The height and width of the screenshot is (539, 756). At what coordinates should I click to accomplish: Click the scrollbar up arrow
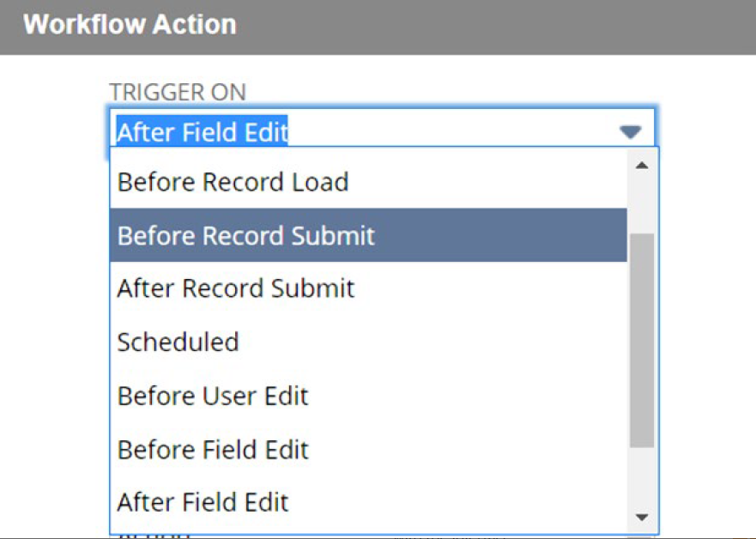click(641, 165)
